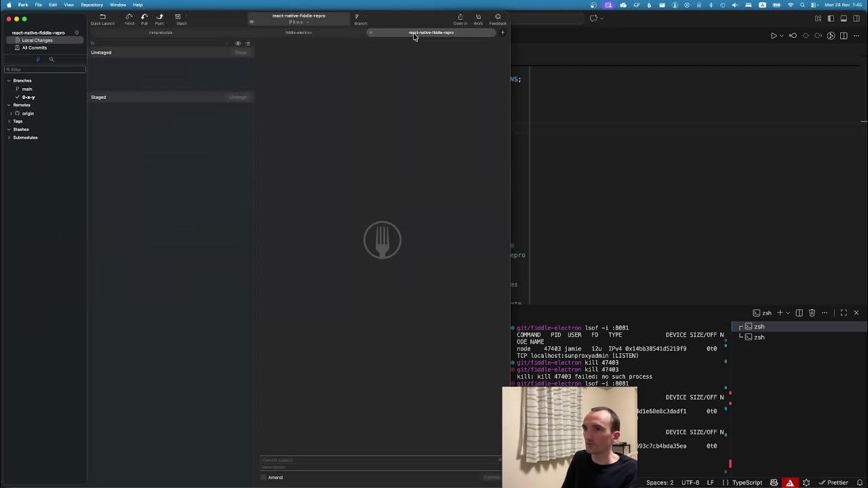Toggle the Amend commit checkbox
The height and width of the screenshot is (488, 868).
click(264, 477)
